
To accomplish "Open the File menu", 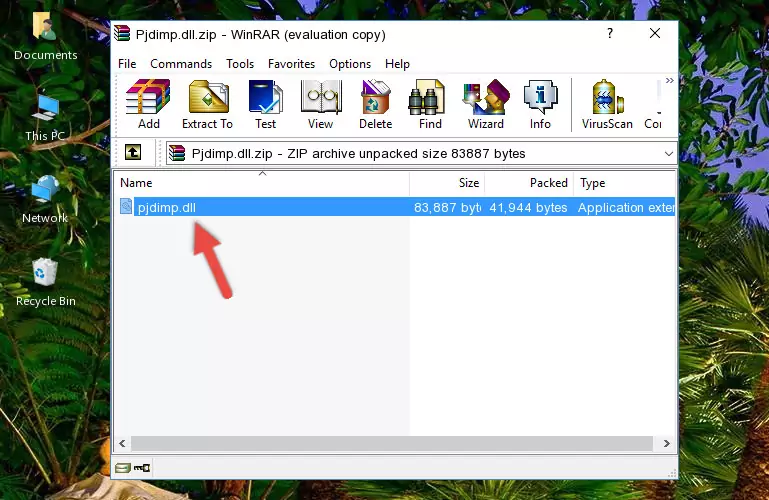I will tap(127, 64).
